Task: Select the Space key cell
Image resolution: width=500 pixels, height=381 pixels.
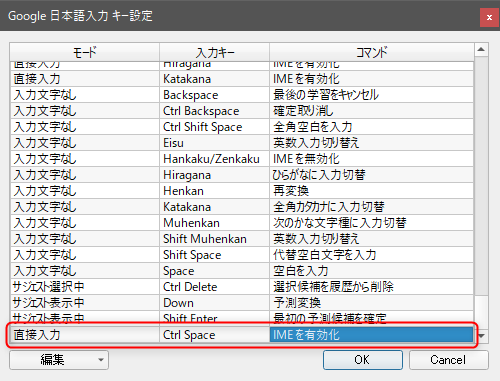Action: coord(214,271)
